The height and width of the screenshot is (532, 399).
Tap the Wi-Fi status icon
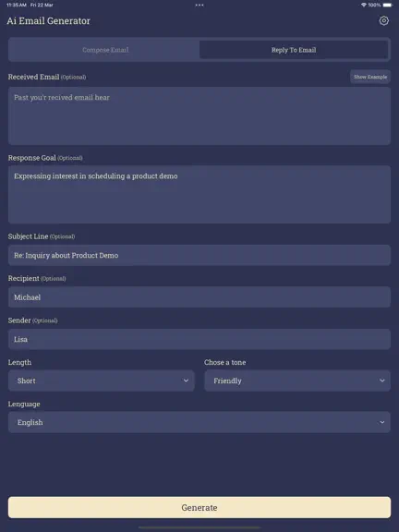tap(363, 6)
